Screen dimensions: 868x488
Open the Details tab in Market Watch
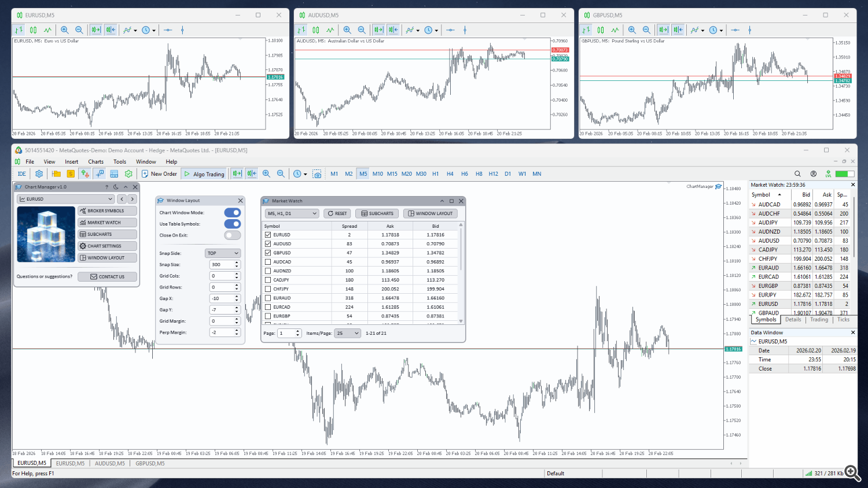pos(793,320)
